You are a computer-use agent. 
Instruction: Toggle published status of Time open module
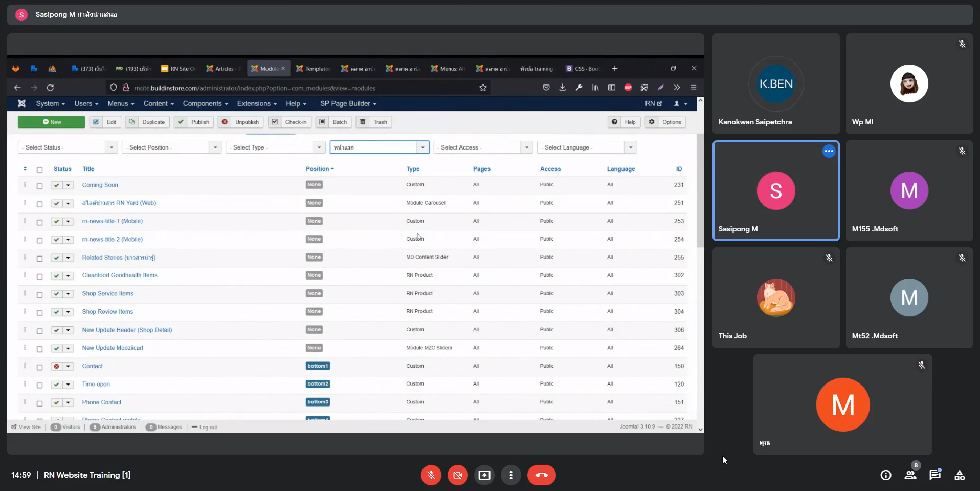click(x=56, y=385)
